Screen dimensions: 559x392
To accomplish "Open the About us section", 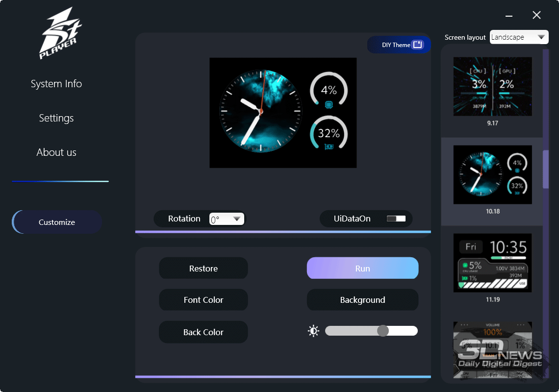I will 56,152.
